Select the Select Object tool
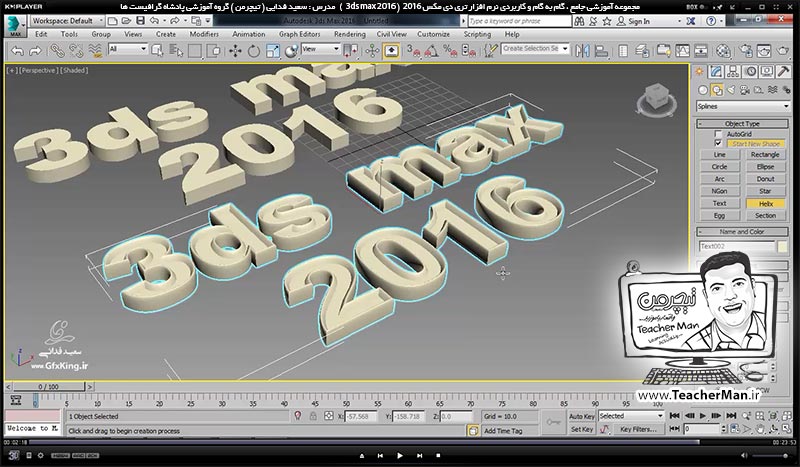 (x=157, y=51)
